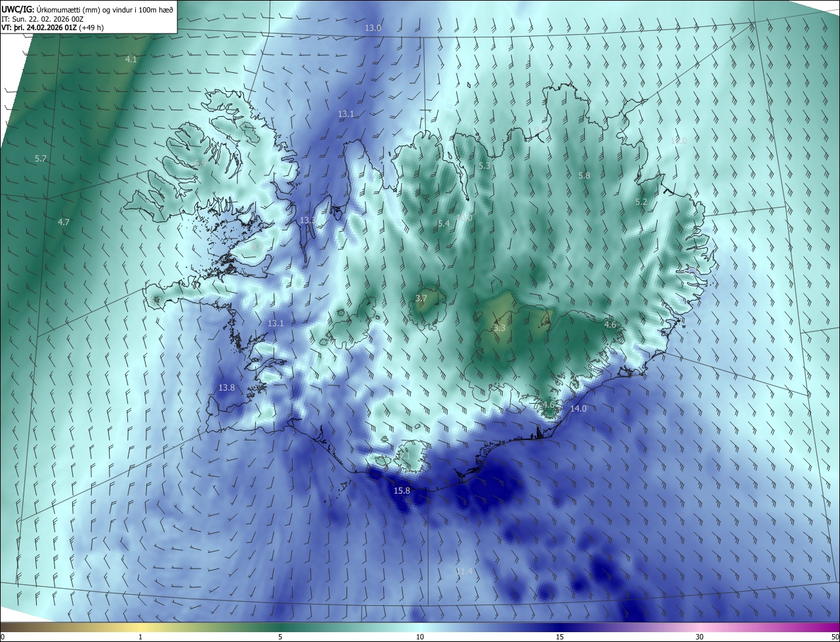
Task: Pick the 4.7 value label
Action: click(x=64, y=223)
